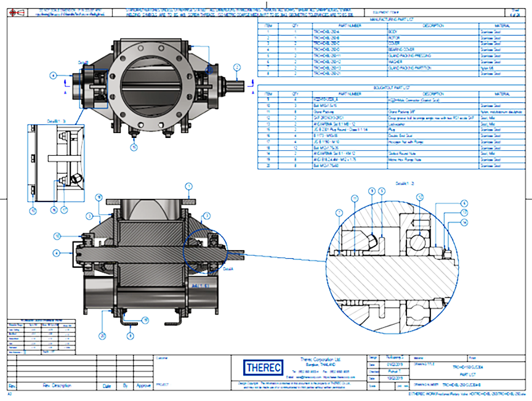Select balloon 20 below the section view

tap(102, 336)
